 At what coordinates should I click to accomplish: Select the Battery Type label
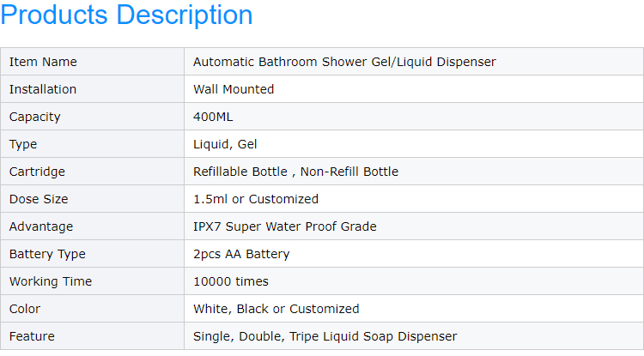47,254
